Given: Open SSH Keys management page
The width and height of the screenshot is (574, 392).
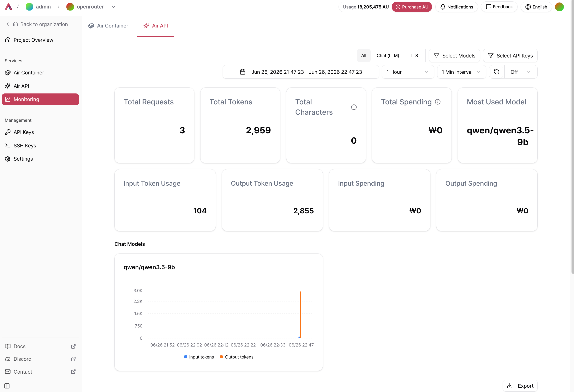Looking at the screenshot, I should coord(40,145).
